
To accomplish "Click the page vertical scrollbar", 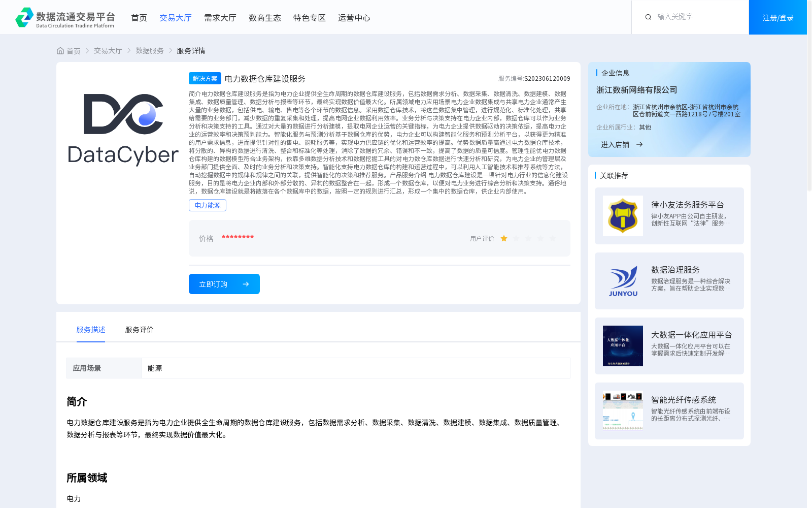I will point(809,96).
